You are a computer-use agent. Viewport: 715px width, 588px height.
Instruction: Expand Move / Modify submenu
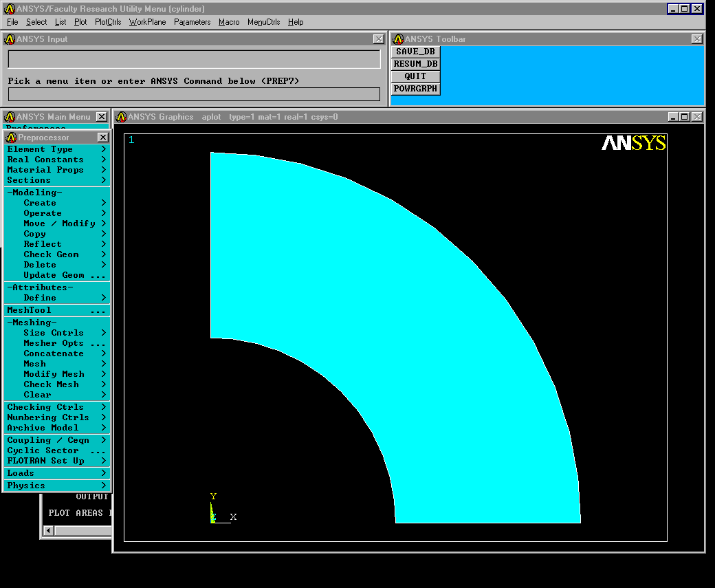pyautogui.click(x=57, y=224)
